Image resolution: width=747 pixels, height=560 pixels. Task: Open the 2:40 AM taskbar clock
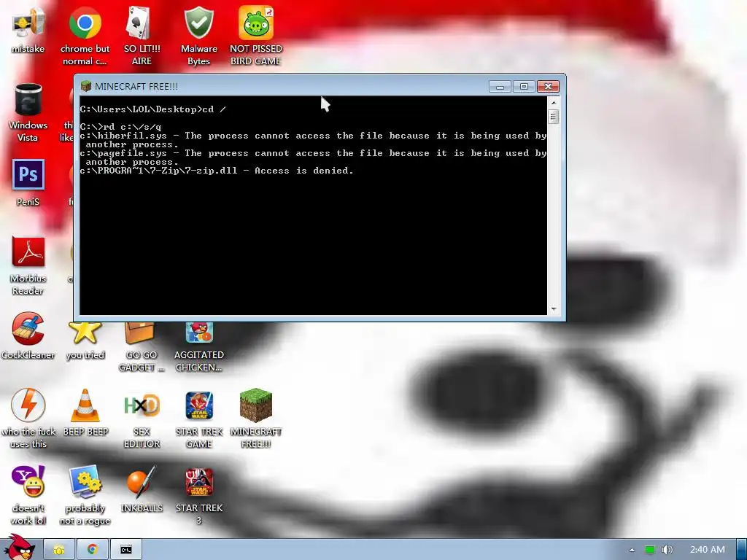pos(707,550)
